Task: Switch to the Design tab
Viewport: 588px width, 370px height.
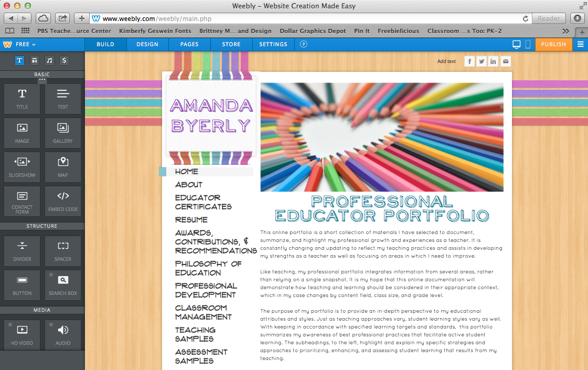Action: [x=147, y=45]
